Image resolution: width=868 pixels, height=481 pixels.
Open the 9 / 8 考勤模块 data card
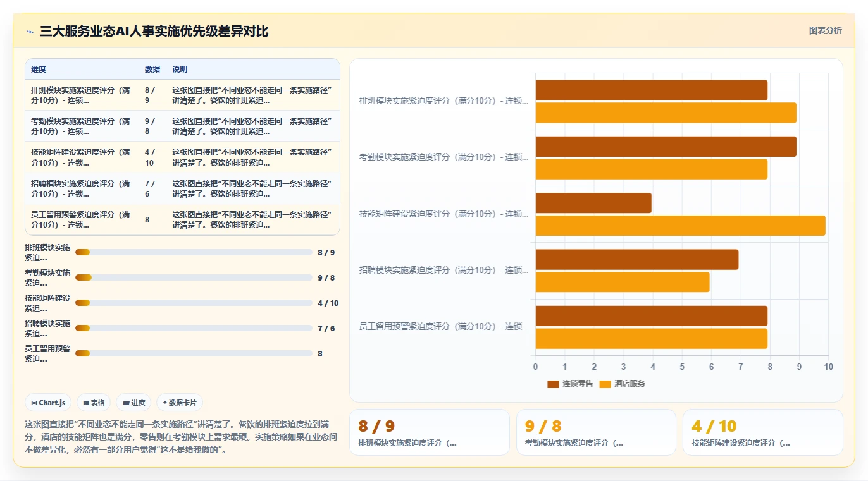596,432
